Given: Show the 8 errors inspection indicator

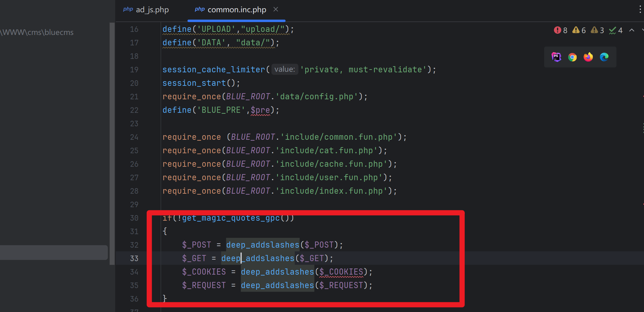Looking at the screenshot, I should (x=561, y=30).
